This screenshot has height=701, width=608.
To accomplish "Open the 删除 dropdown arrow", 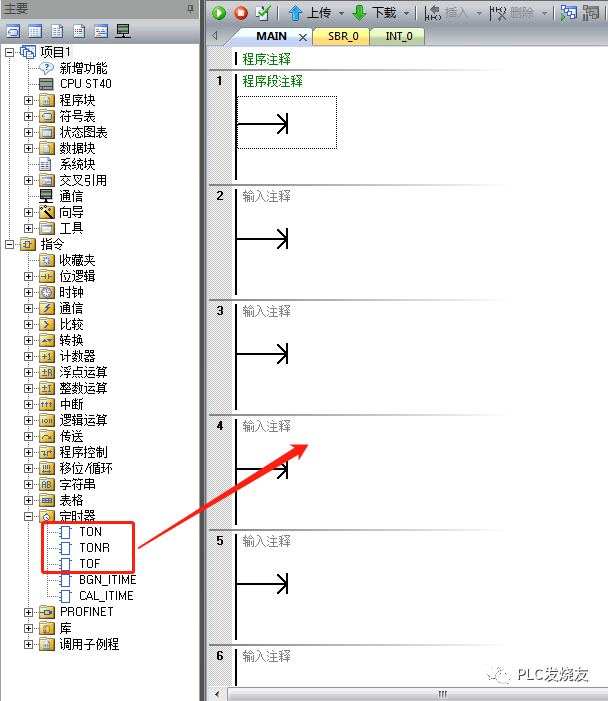I will pyautogui.click(x=545, y=13).
